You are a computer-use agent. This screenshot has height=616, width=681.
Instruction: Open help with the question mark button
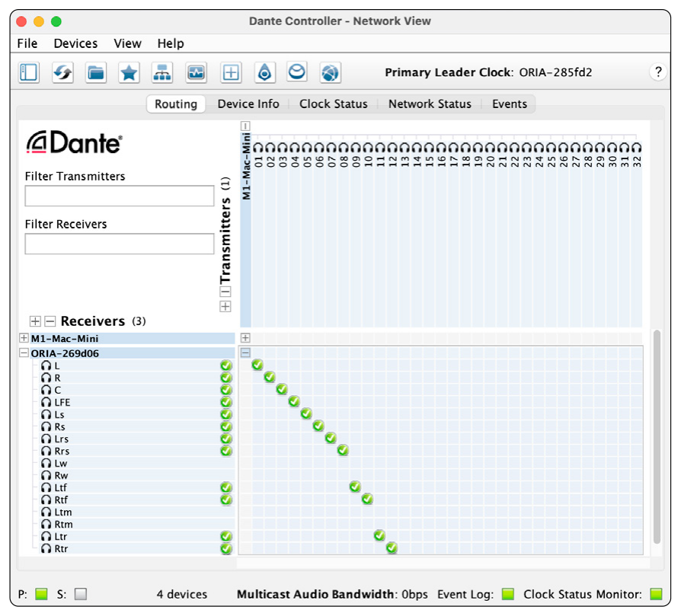pyautogui.click(x=658, y=72)
